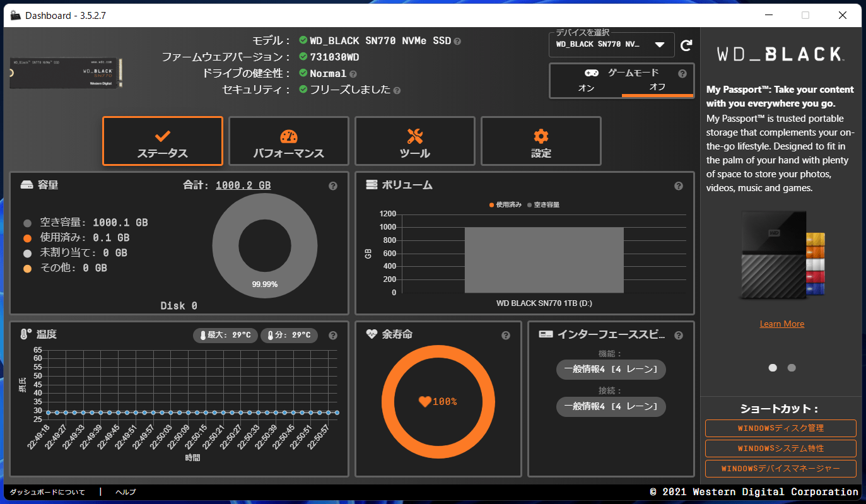This screenshot has width=866, height=504.
Task: Open help for インターフェーススピード panel
Action: pyautogui.click(x=679, y=336)
